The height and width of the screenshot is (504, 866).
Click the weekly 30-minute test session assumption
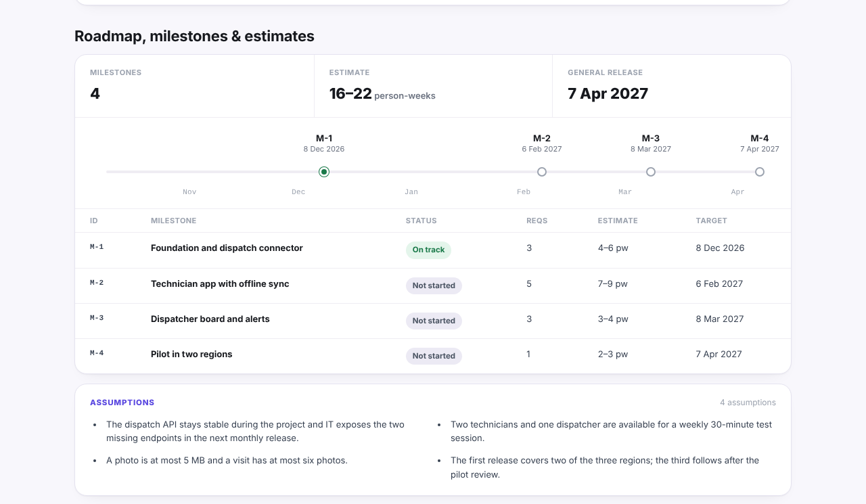(x=611, y=432)
